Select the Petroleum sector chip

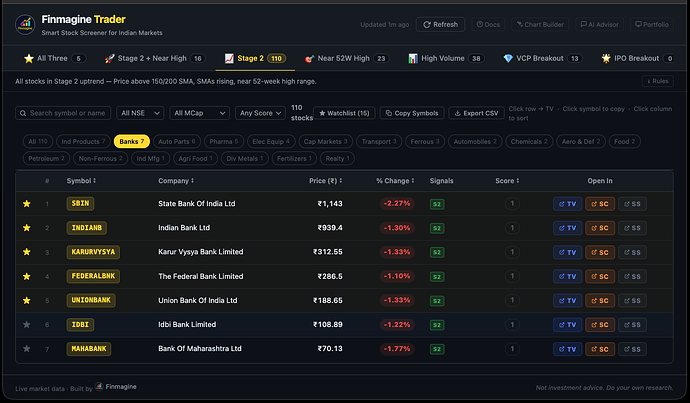click(x=46, y=158)
